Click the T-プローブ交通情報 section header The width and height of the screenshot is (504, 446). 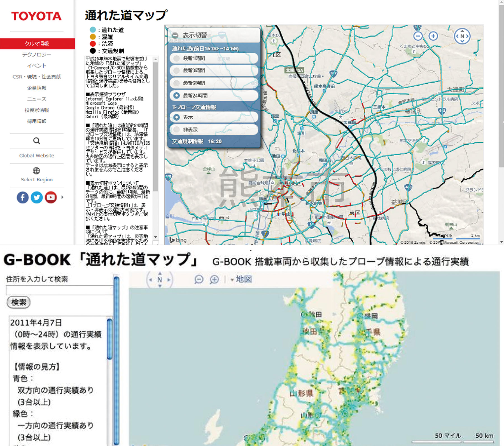[194, 107]
